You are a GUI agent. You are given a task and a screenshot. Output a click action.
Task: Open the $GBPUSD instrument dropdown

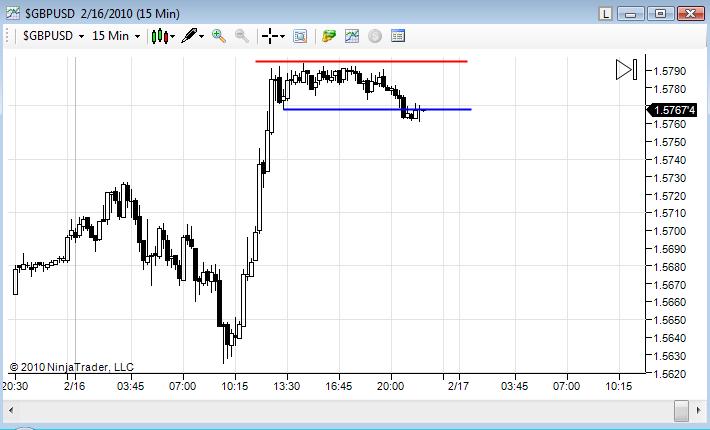pos(53,36)
